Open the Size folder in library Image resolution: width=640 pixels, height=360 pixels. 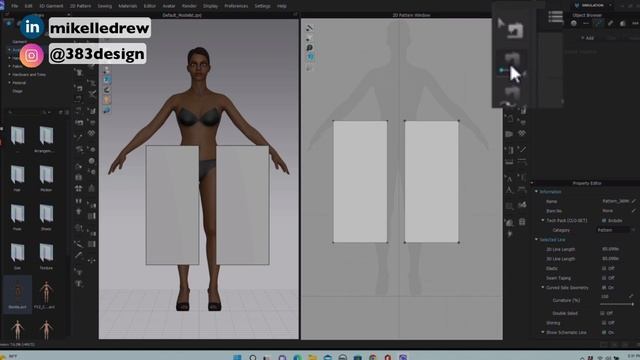17,256
